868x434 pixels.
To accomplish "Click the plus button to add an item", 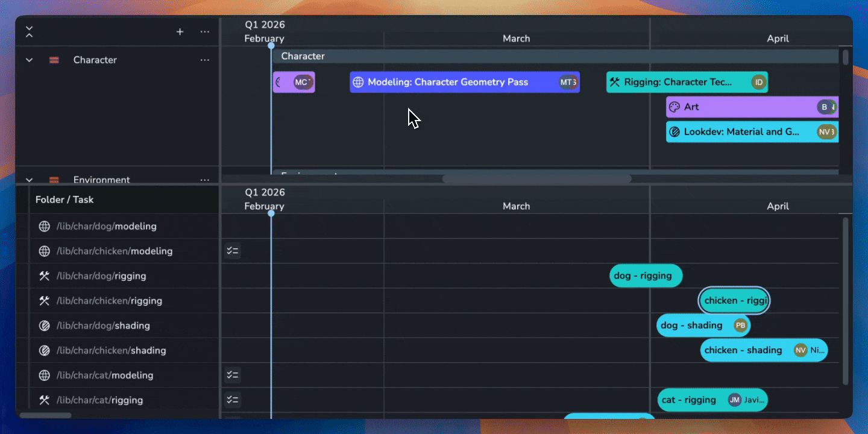I will (180, 31).
